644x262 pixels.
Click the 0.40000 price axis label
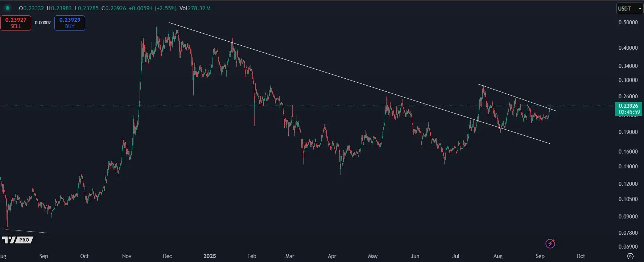point(628,48)
